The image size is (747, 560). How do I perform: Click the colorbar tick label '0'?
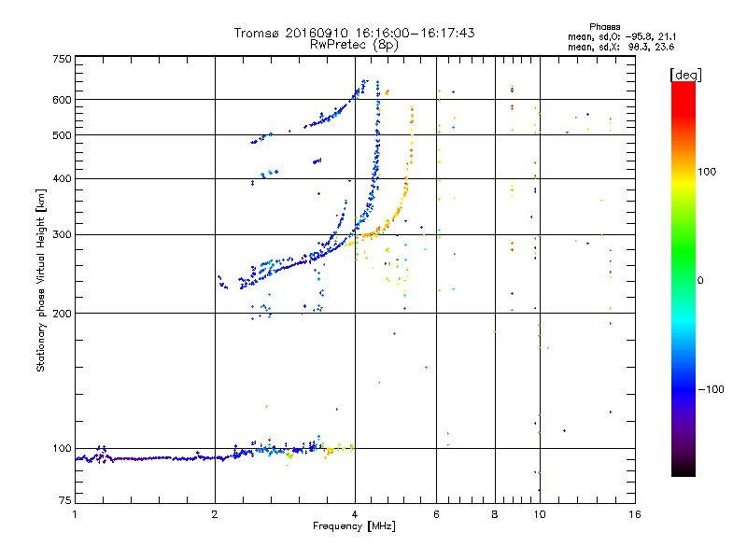(x=700, y=280)
